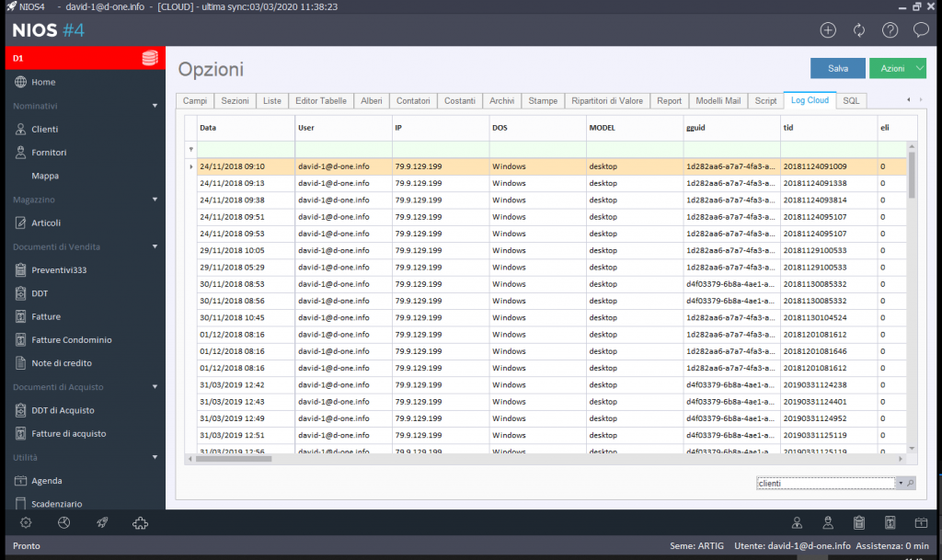Screen dimensions: 942x560
Task: Collapse the Documenti di Vendita section
Action: tap(155, 246)
